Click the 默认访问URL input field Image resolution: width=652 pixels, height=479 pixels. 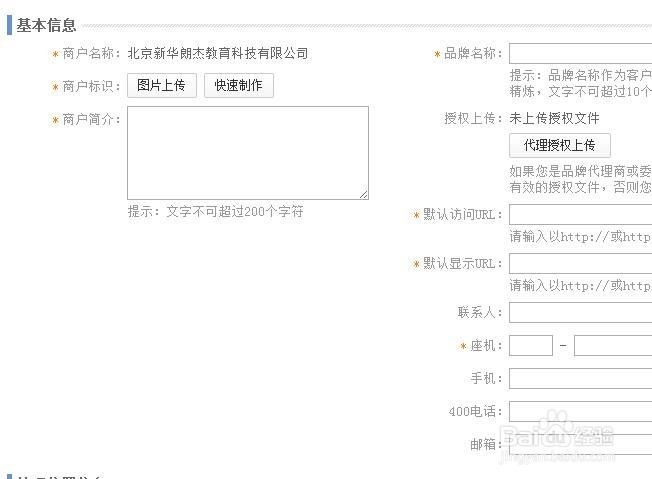(580, 215)
